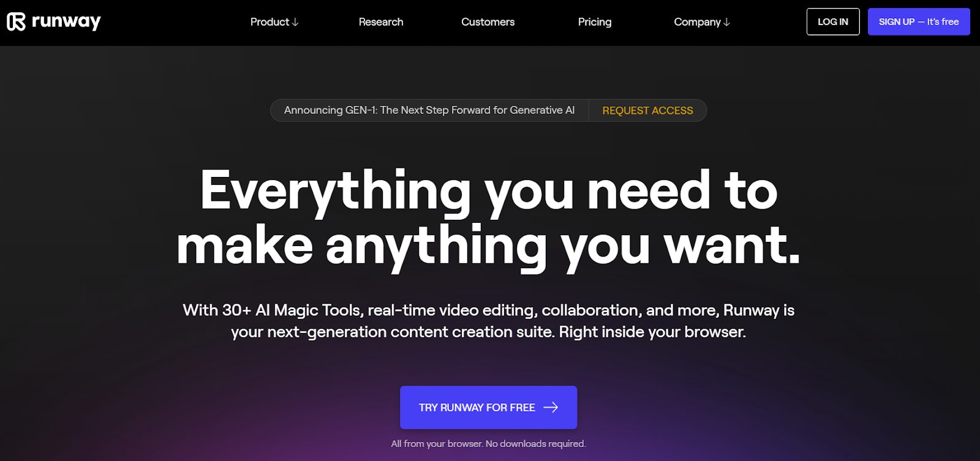Click the runway wordmark in header
The width and height of the screenshot is (980, 461).
pyautogui.click(x=66, y=22)
